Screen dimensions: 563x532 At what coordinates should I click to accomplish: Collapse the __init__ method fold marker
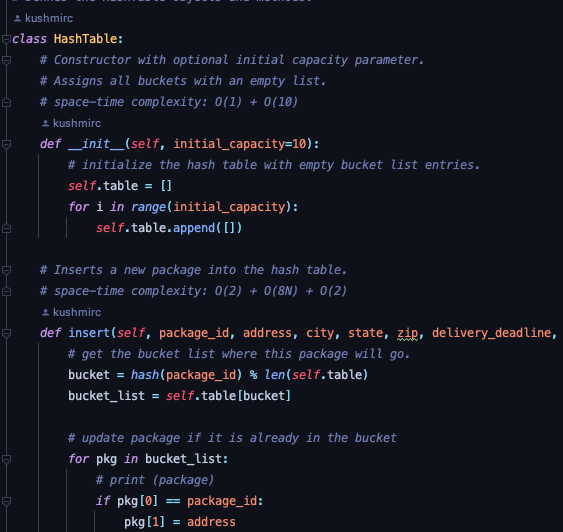click(x=6, y=144)
